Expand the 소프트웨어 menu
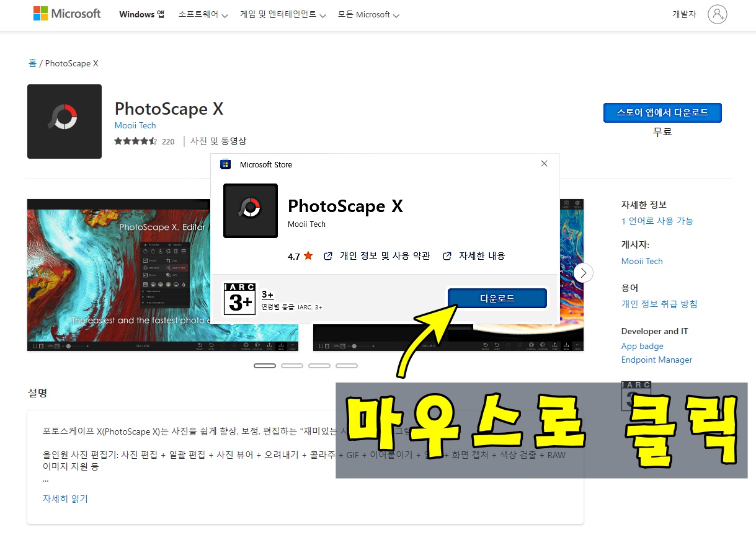 coord(203,14)
